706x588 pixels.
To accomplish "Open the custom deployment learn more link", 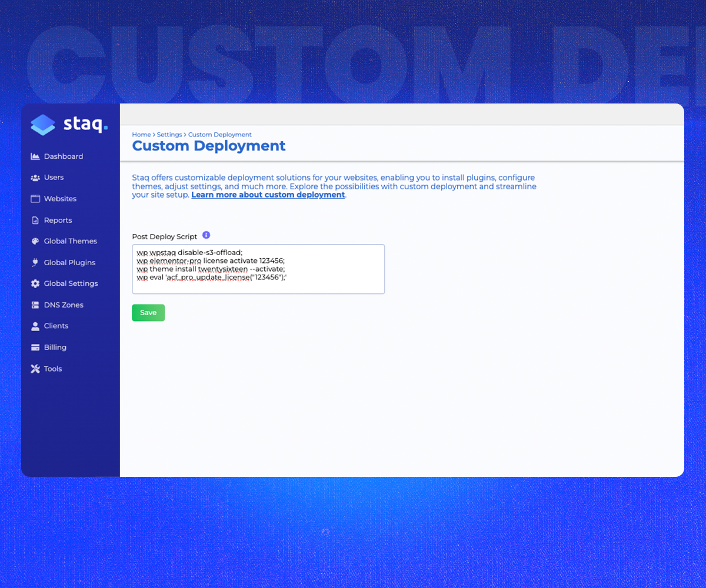I will tap(268, 195).
